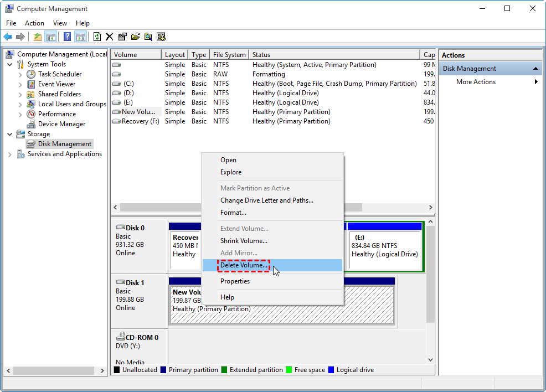Screen dimensions: 546x392
Task: Collapse the System Tools tree node
Action: click(x=10, y=64)
